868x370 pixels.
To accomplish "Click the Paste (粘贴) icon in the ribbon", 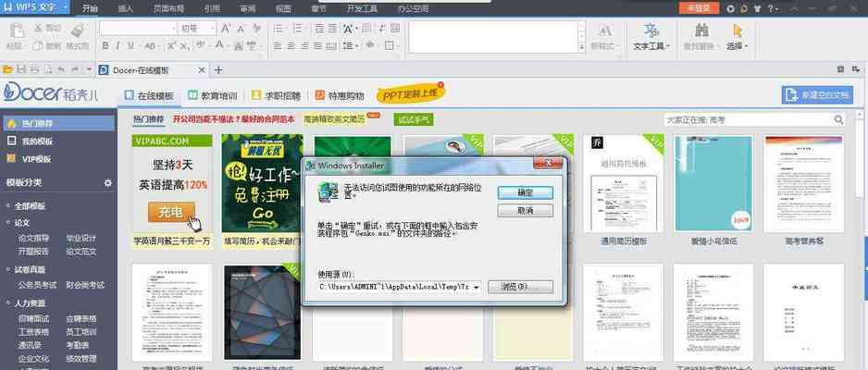I will coord(18,31).
